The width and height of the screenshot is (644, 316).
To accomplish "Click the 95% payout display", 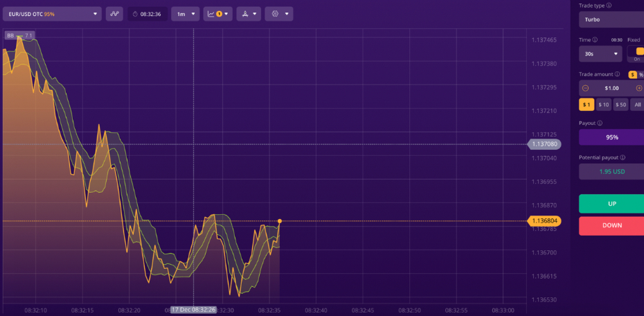I will point(611,137).
